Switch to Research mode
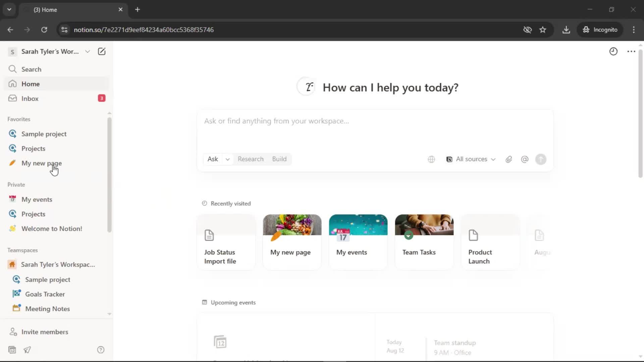This screenshot has width=644, height=362. point(251,159)
